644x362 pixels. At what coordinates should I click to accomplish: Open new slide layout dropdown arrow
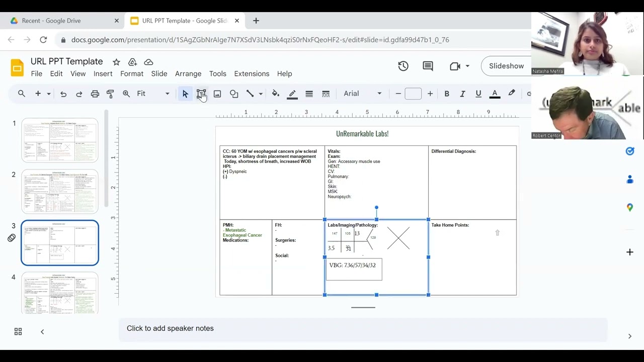[x=49, y=94]
